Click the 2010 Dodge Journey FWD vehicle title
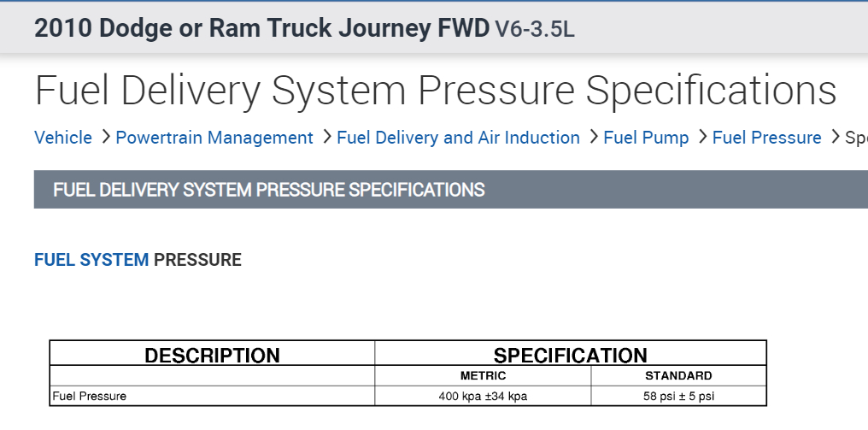The image size is (868, 430). (261, 27)
